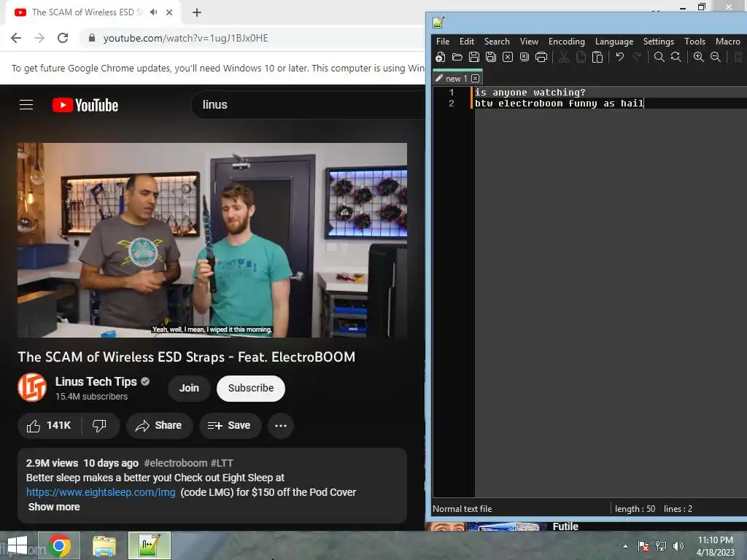Close the YouTube browser tab
This screenshot has height=560, width=747.
pyautogui.click(x=169, y=12)
